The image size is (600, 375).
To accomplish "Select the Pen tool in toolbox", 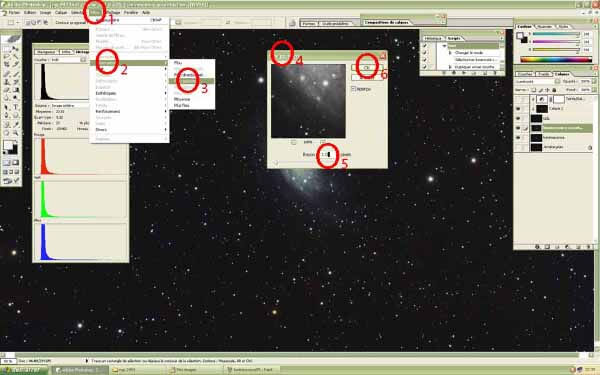I will (7, 116).
